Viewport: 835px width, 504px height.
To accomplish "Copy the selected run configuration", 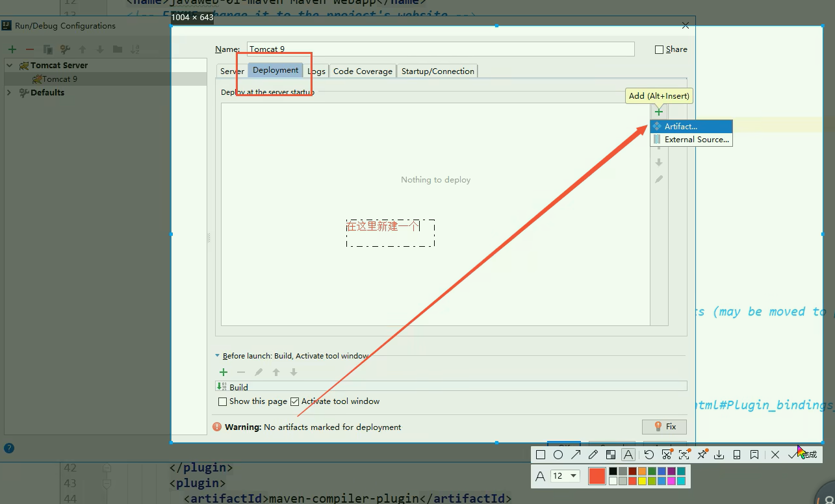I will [47, 49].
